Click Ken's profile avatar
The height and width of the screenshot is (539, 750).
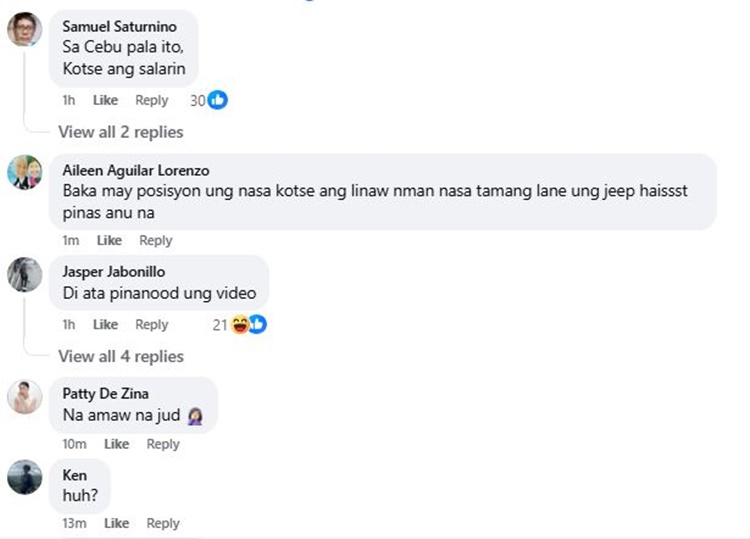(x=24, y=477)
